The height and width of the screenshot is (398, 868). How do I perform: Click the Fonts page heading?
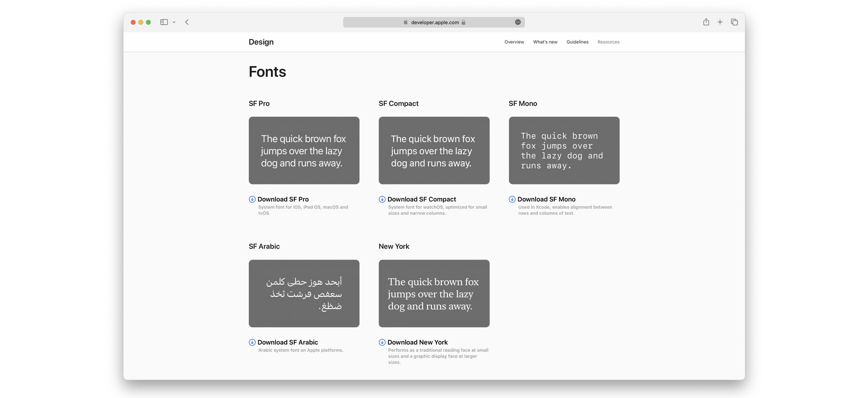267,72
